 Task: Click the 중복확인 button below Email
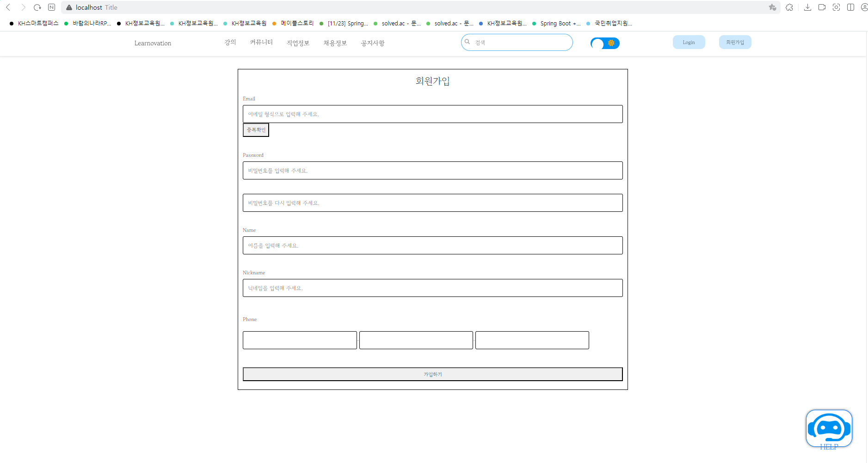tap(256, 130)
